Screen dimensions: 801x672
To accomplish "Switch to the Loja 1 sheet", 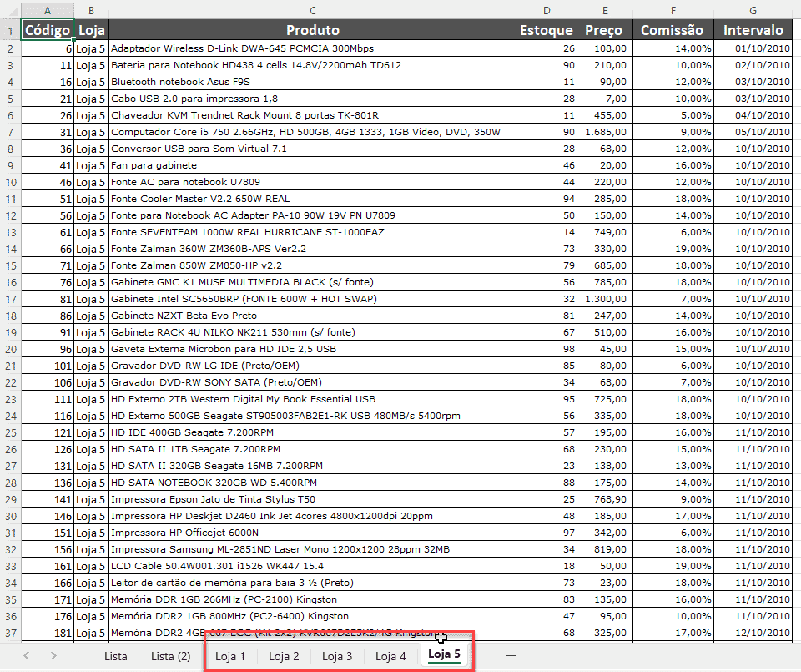I will [230, 656].
